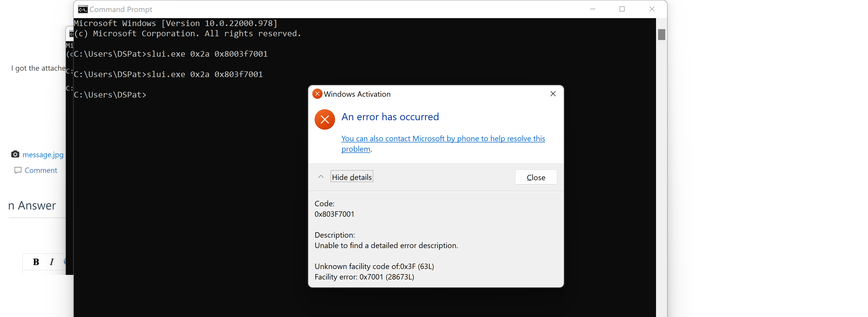This screenshot has height=317, width=868.
Task: Toggle italic formatting in the answer editor
Action: pyautogui.click(x=52, y=262)
